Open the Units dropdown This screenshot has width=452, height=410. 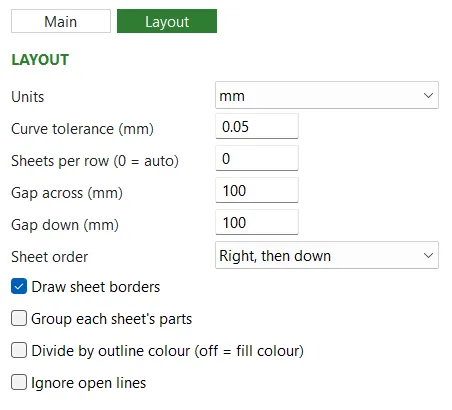coord(327,95)
